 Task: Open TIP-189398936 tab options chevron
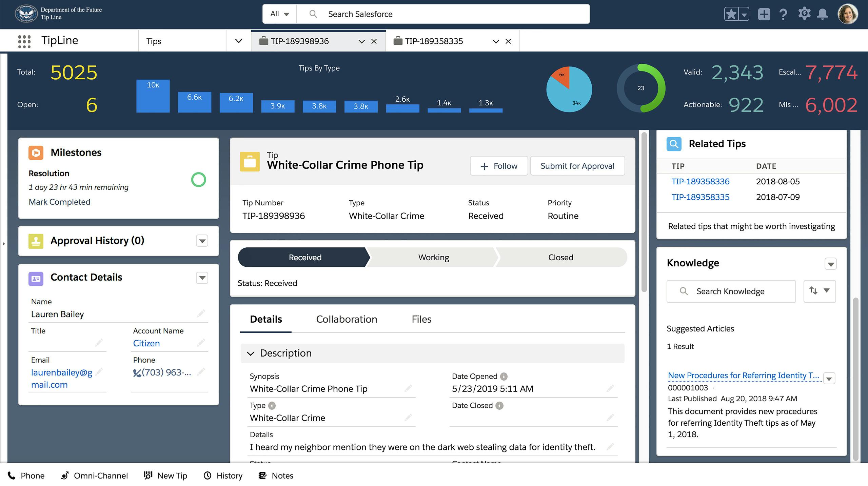pos(361,41)
